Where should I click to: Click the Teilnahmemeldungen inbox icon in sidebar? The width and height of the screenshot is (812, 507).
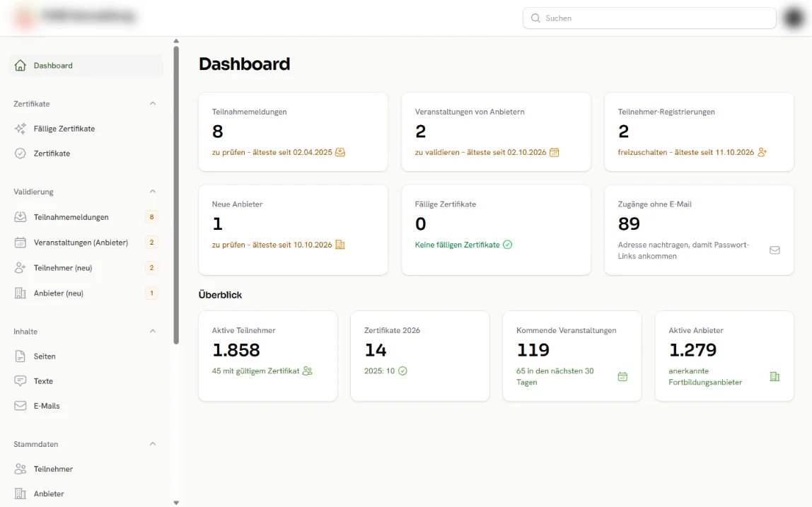coord(21,217)
